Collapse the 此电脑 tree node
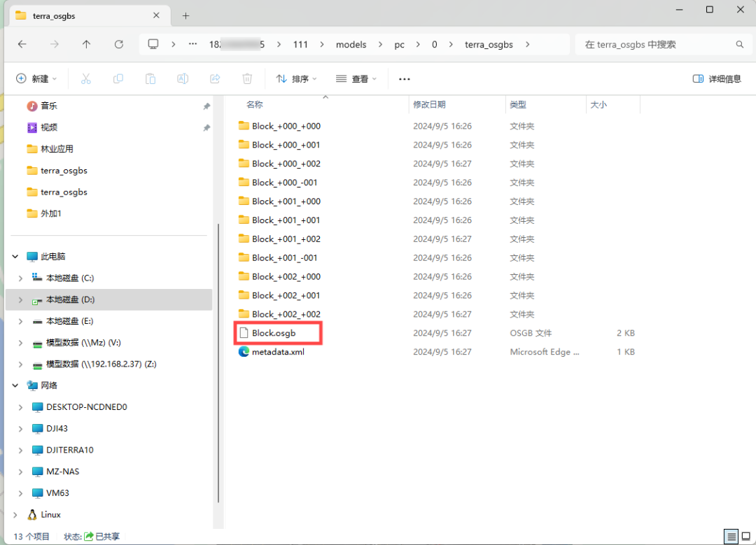 click(x=15, y=256)
